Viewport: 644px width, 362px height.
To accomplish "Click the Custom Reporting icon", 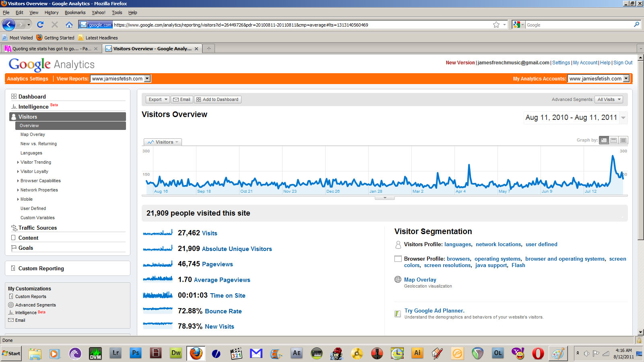I will pos(13,268).
